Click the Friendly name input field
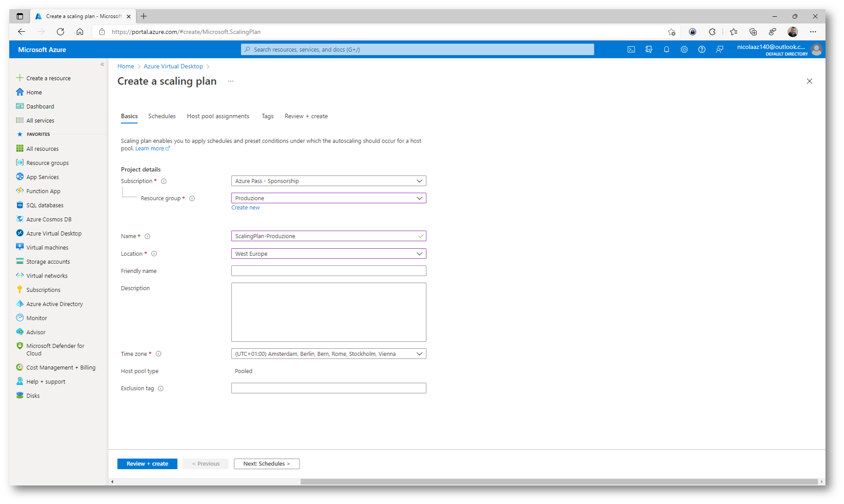844x504 pixels. (329, 271)
